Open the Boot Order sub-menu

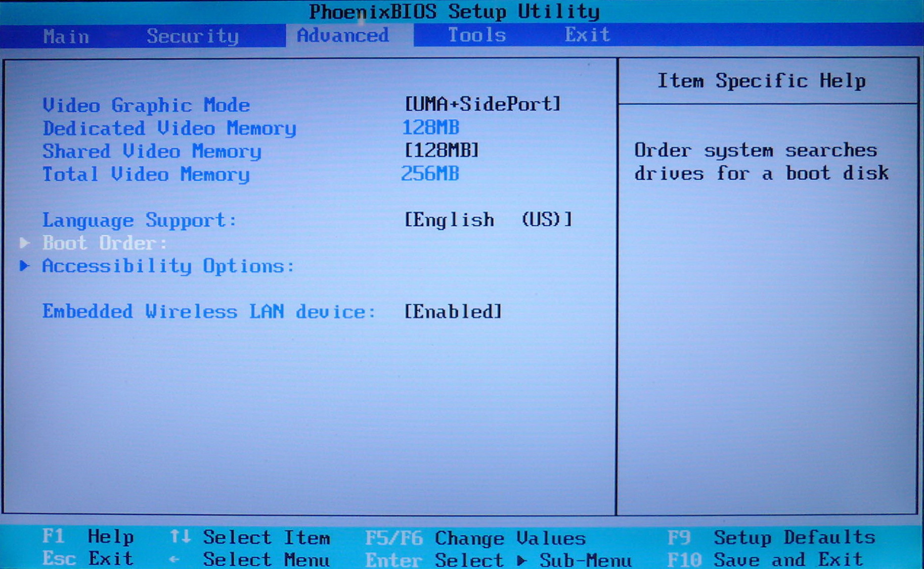105,243
